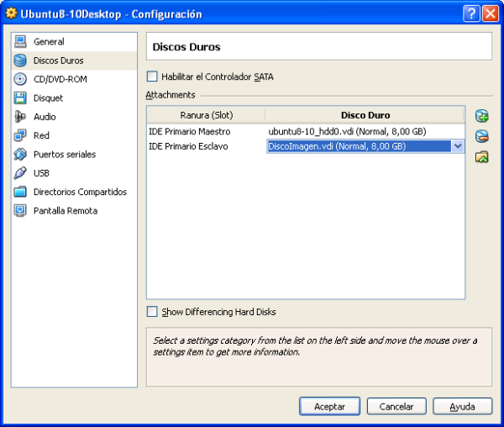Image resolution: width=504 pixels, height=427 pixels.
Task: Toggle Show Differencing Hard Disks checkbox
Action: pos(152,312)
